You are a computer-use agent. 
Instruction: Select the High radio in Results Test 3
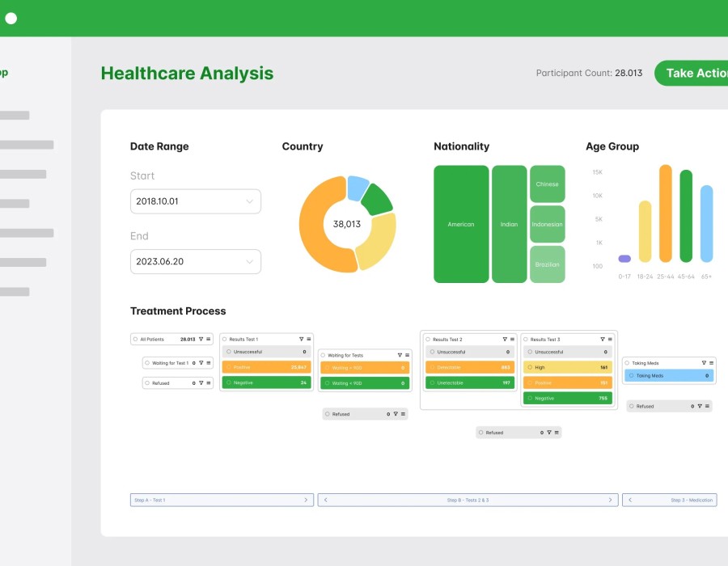pyautogui.click(x=530, y=367)
